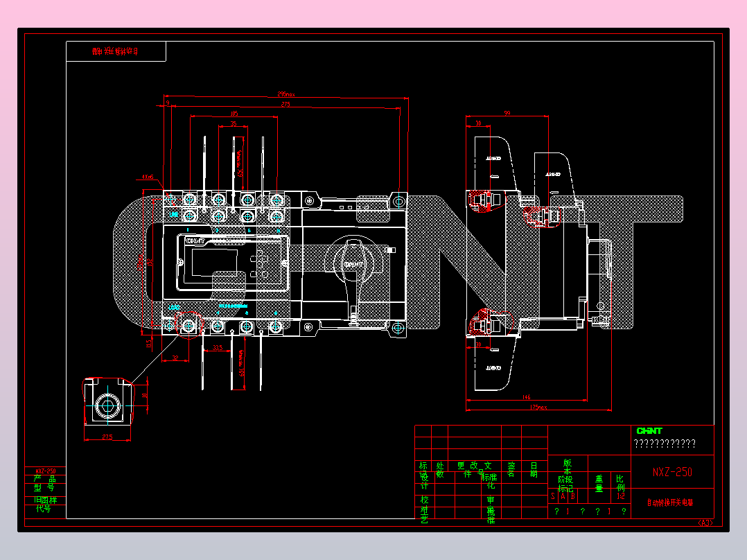Screen dimensions: 747x560
Task: Select the enlarged terminal detail view
Action: tap(107, 401)
